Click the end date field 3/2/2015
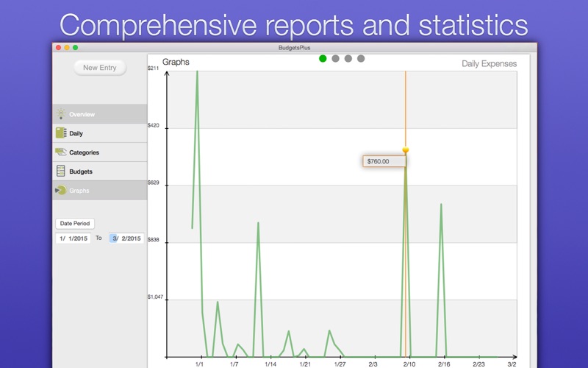This screenshot has height=368, width=588. point(126,238)
